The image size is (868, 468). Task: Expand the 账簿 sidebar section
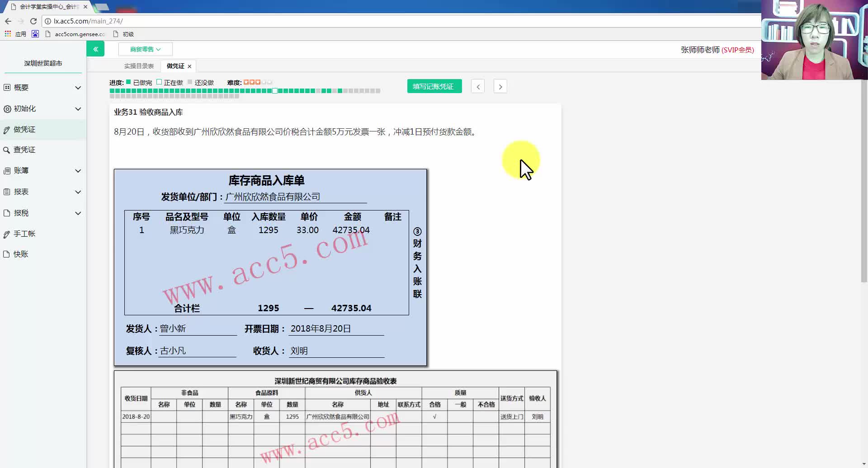pyautogui.click(x=20, y=170)
